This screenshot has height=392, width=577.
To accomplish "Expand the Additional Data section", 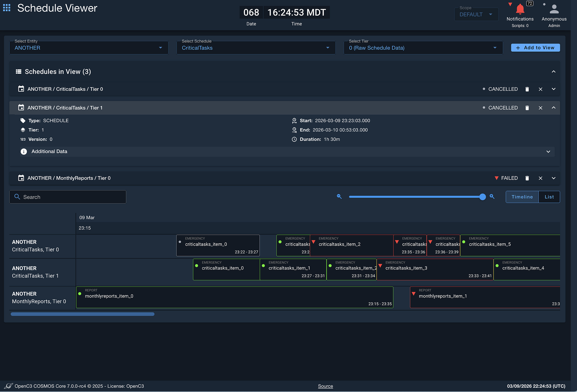I will click(548, 152).
